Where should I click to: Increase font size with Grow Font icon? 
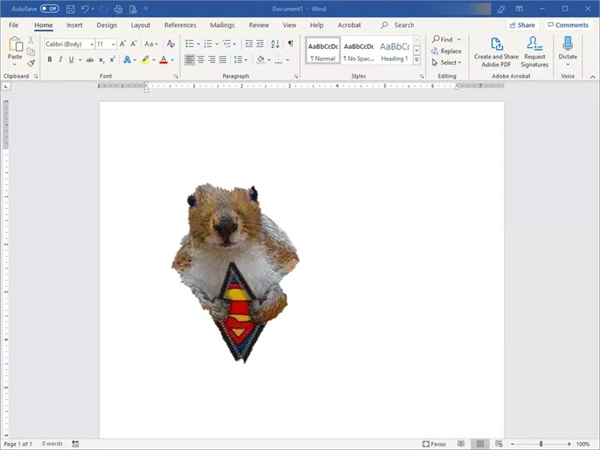pyautogui.click(x=122, y=44)
